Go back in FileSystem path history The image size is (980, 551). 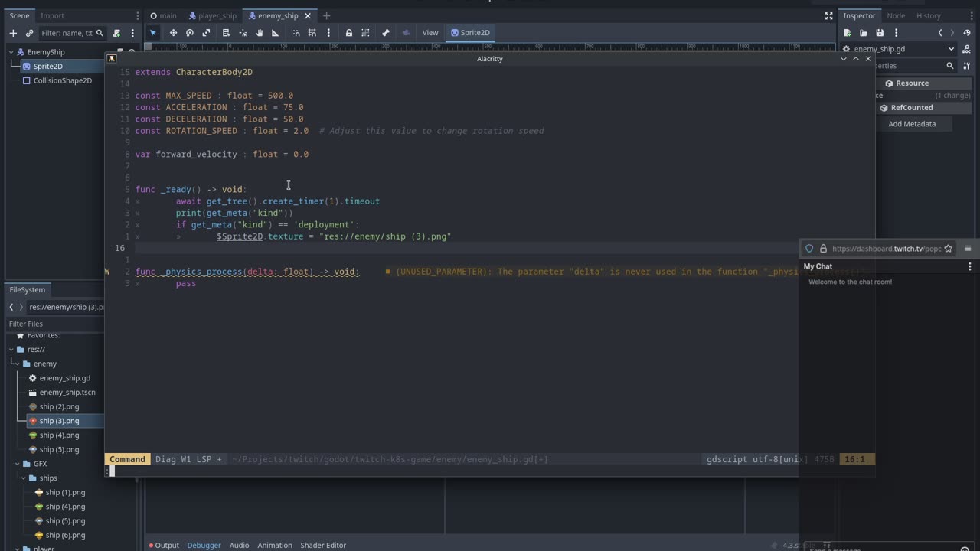pyautogui.click(x=11, y=307)
